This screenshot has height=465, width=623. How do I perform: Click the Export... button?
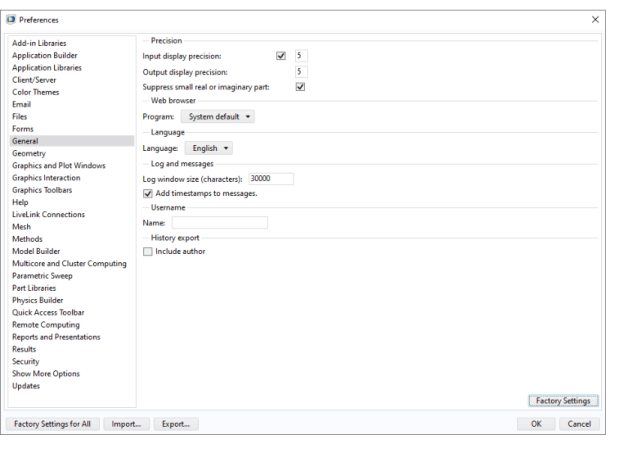click(x=176, y=424)
